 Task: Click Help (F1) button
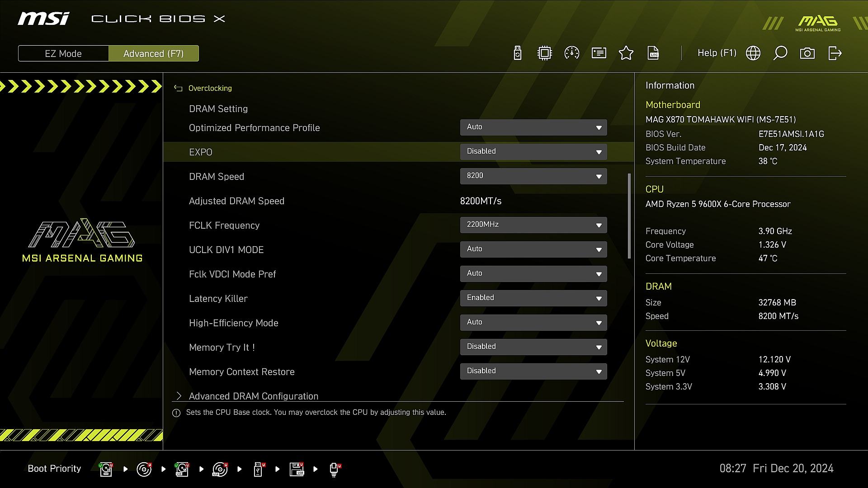coord(717,53)
